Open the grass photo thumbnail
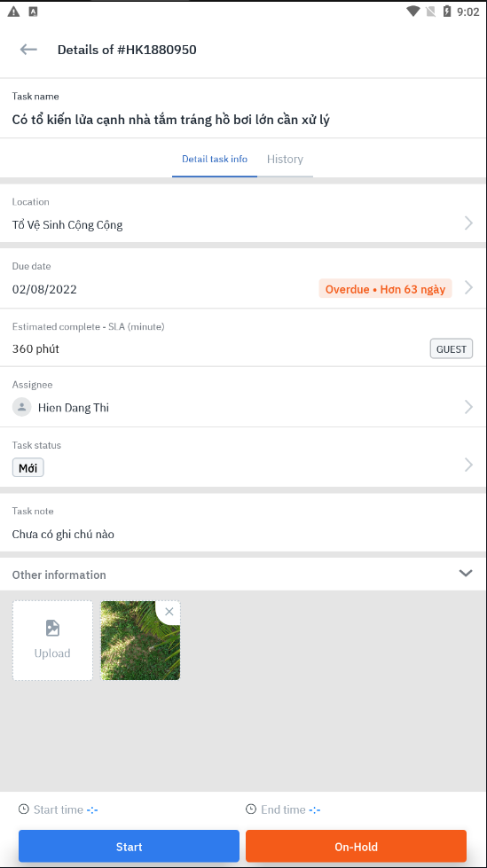The image size is (487, 868). 140,640
